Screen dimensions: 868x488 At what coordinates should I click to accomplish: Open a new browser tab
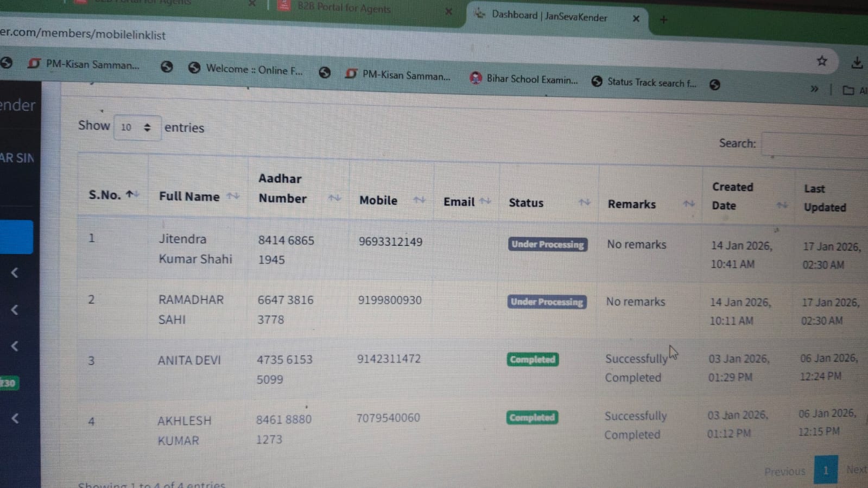pos(663,20)
